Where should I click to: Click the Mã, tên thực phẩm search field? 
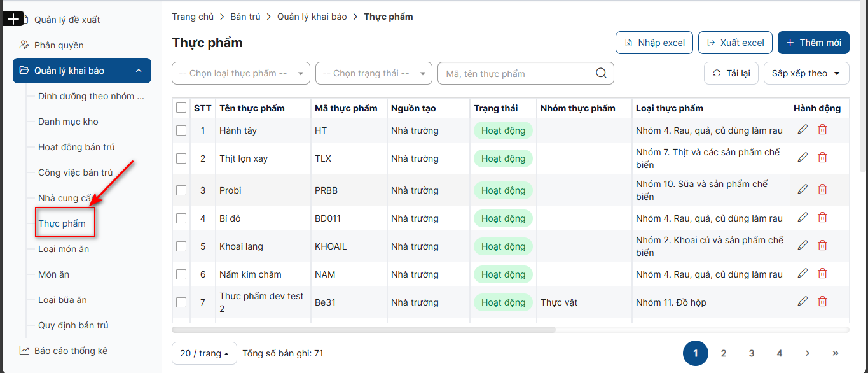pos(513,73)
